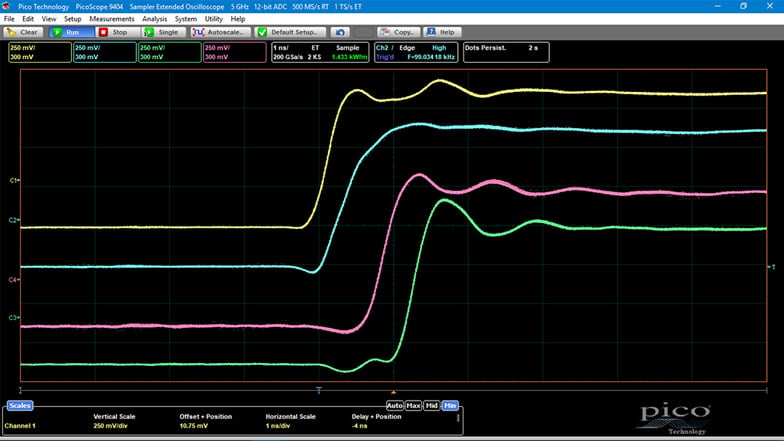784x441 pixels.
Task: Click the Copy toolbar button
Action: tap(398, 32)
